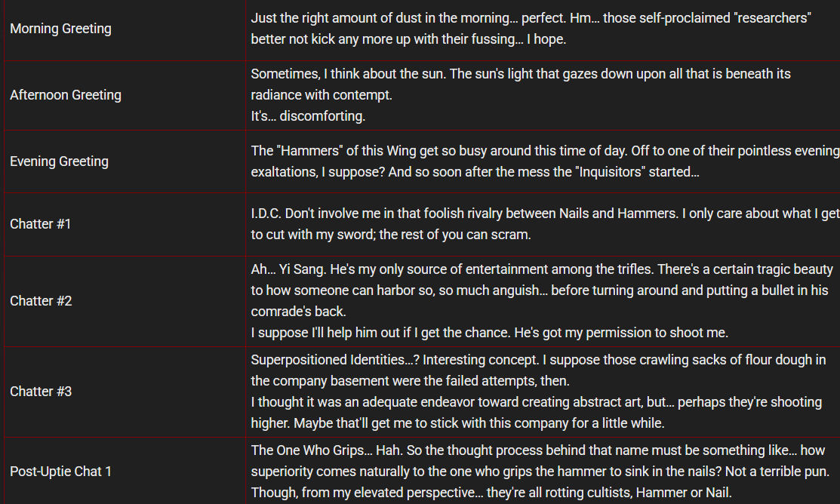Click the line starting "Ah… Yi Sang"

(542, 269)
